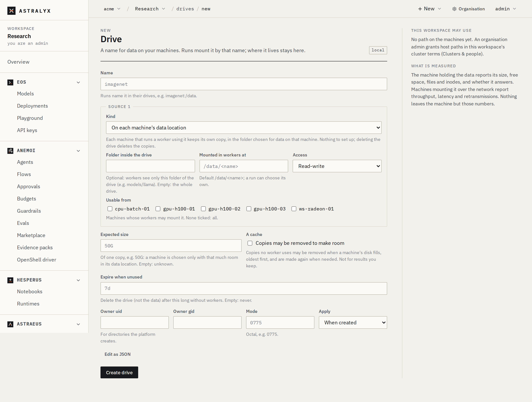Click the Expected size field

click(x=171, y=246)
